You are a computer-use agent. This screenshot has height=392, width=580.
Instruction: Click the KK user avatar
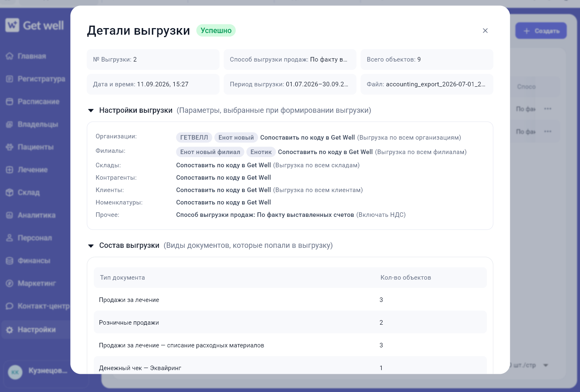pyautogui.click(x=15, y=372)
